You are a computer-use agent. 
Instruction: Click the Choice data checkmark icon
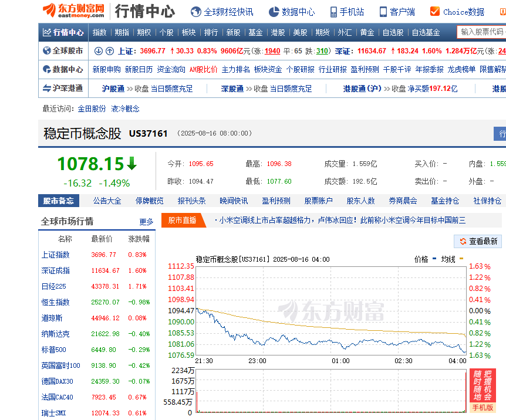pyautogui.click(x=435, y=12)
